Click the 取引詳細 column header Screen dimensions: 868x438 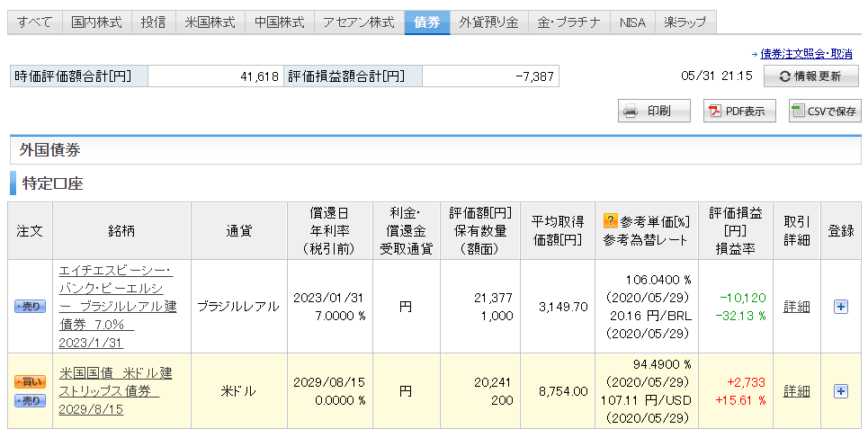(797, 231)
